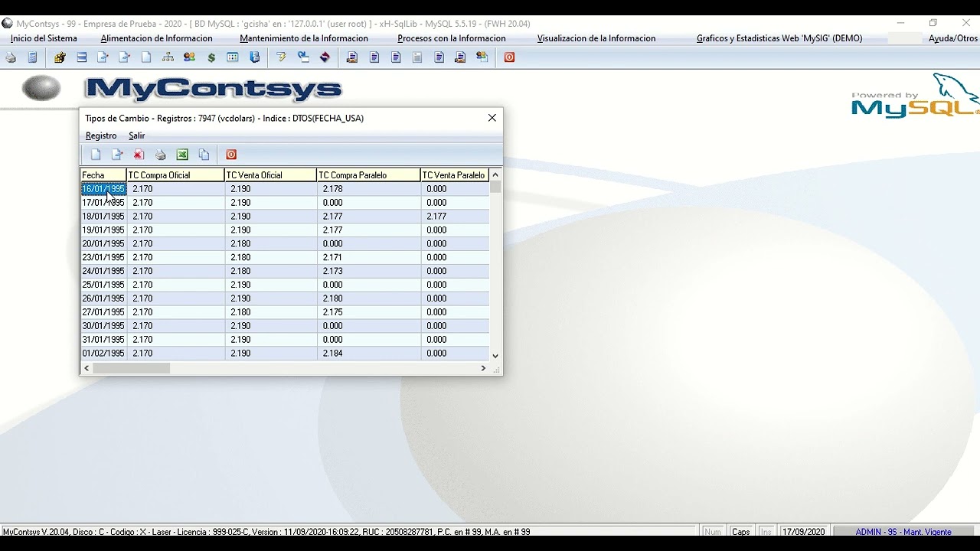Viewport: 980px width, 551px height.
Task: Click the 2.171 TC Compra Paralelo cell
Action: 368,258
